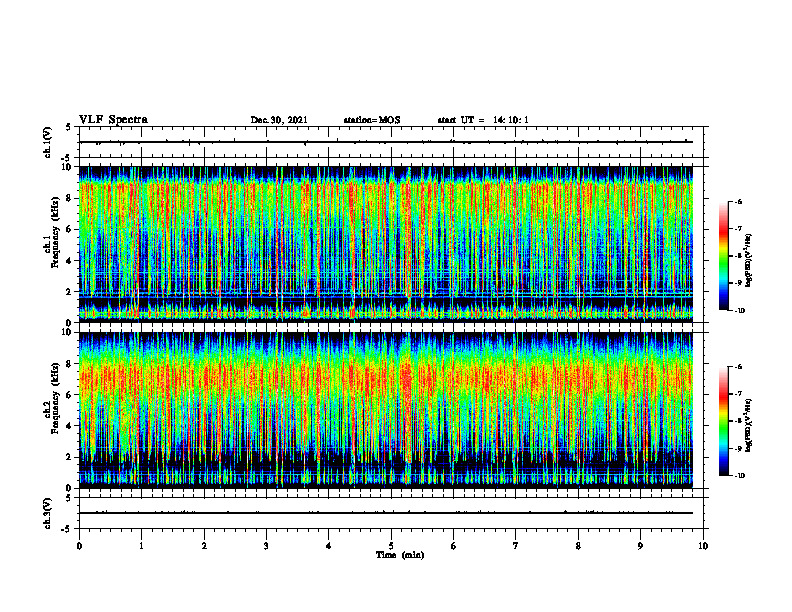Click the "10" tick on the time axis
Viewport: 792px width, 612px height.
703,546
